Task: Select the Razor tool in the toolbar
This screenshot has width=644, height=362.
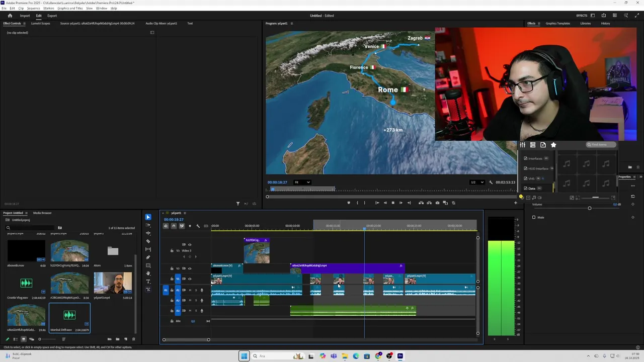Action: [x=148, y=241]
